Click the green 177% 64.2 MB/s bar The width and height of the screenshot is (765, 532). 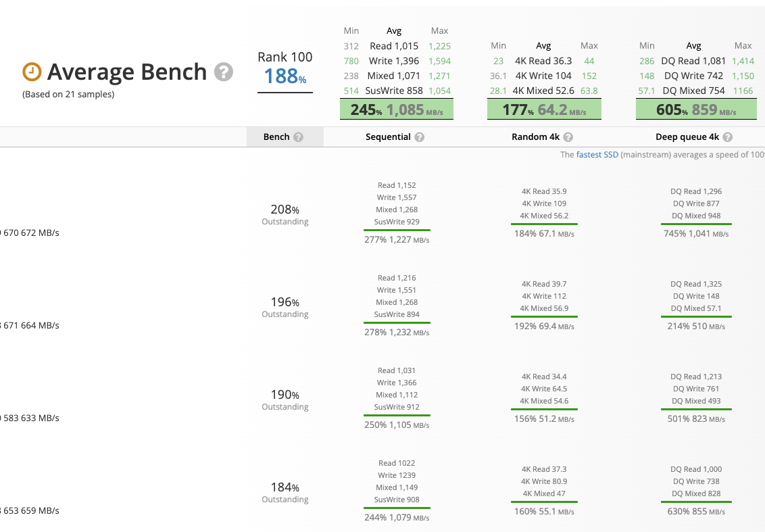544,110
